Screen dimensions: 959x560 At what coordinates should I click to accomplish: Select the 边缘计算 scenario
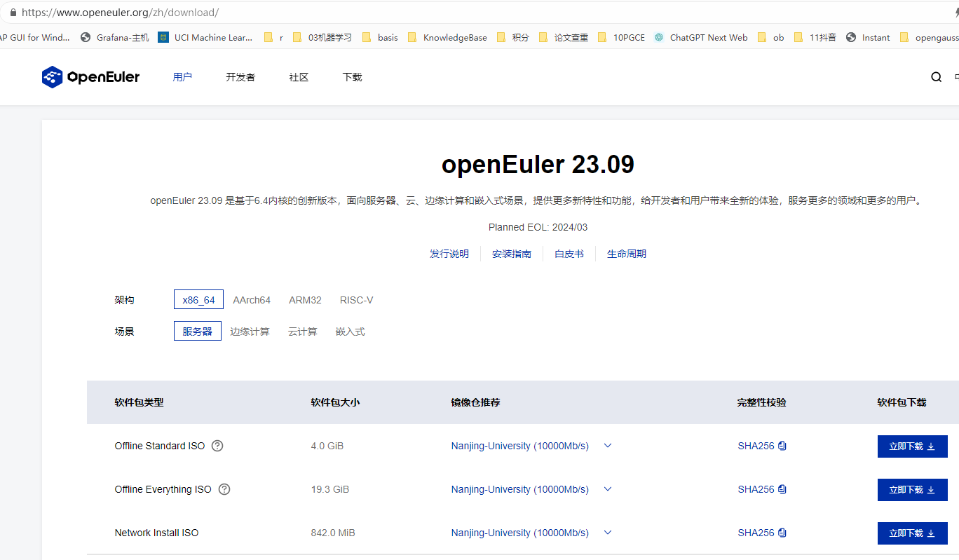[x=250, y=332]
